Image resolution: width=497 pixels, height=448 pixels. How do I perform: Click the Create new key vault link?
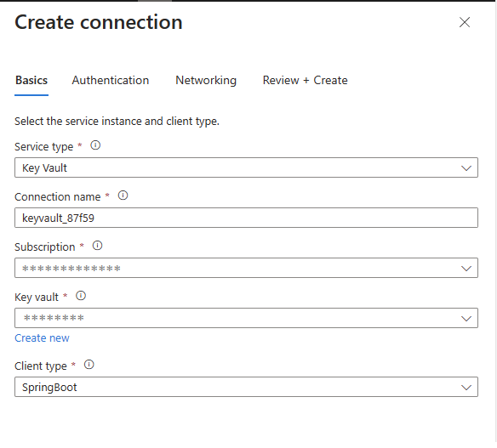42,338
